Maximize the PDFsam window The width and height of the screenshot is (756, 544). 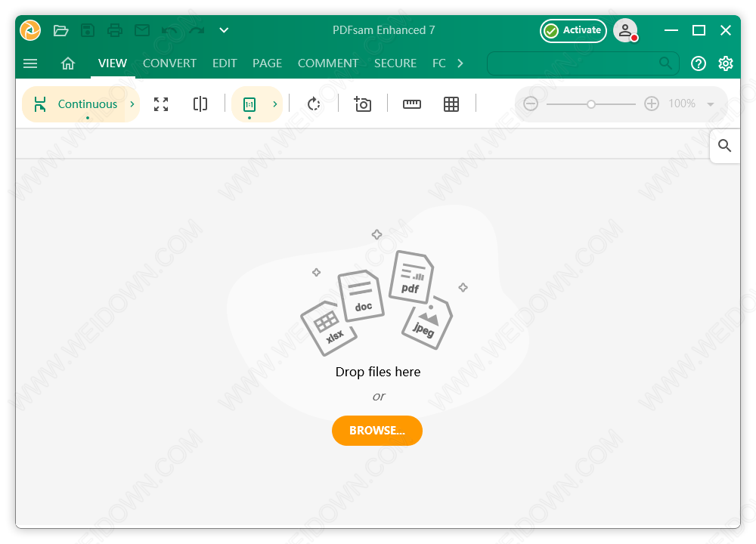click(699, 30)
